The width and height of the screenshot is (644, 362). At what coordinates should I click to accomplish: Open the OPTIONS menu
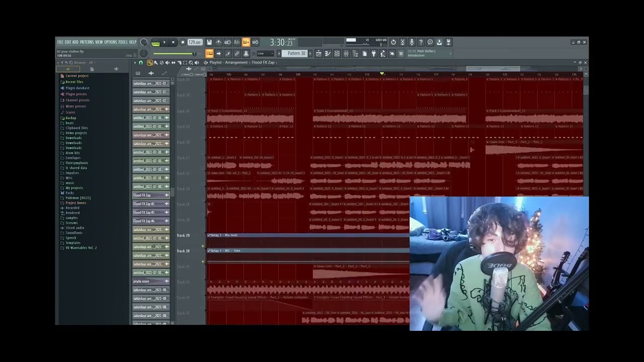110,42
